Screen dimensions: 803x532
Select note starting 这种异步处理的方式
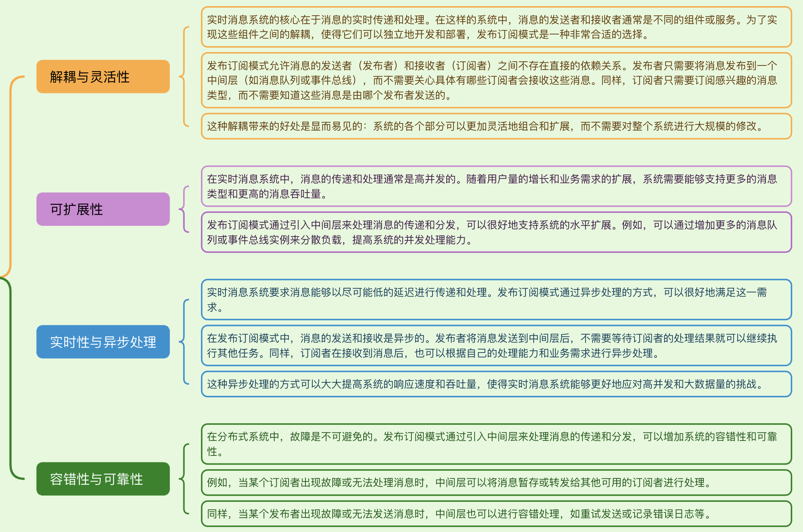click(x=496, y=384)
